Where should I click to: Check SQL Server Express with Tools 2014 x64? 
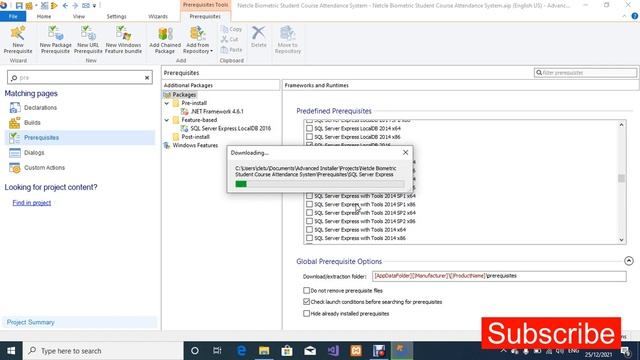pyautogui.click(x=309, y=230)
